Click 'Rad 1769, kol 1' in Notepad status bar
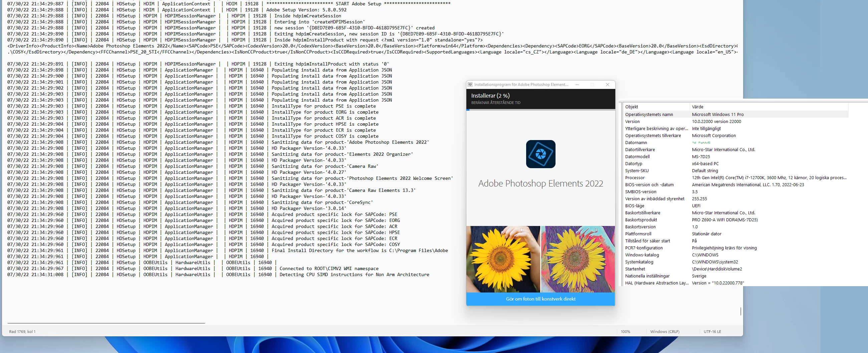 (x=22, y=332)
